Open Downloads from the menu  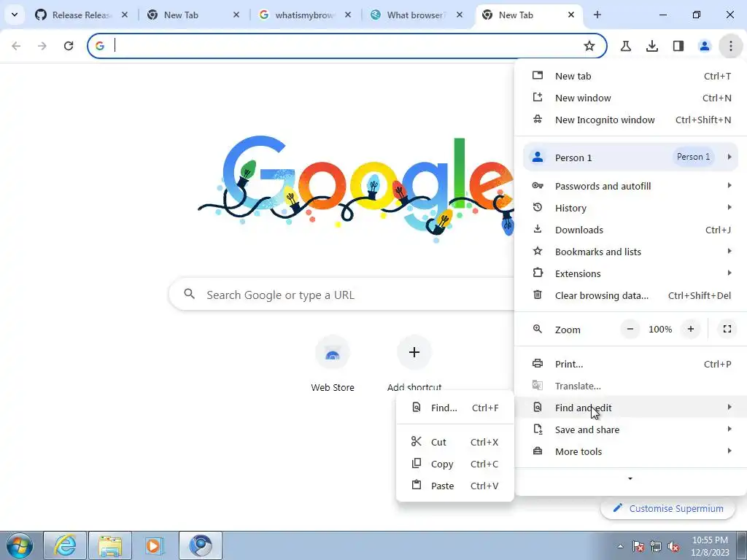[x=631, y=230]
